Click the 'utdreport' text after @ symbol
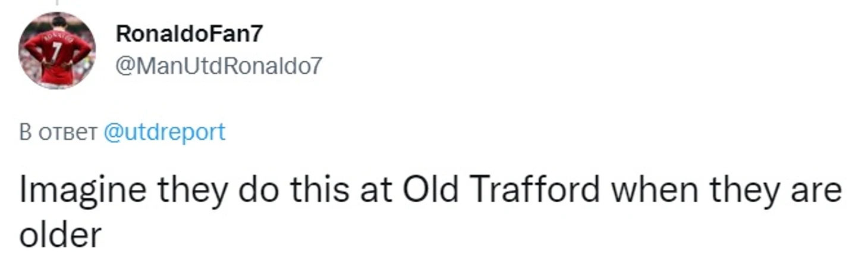Screen dimensions: 868x257 (171, 131)
